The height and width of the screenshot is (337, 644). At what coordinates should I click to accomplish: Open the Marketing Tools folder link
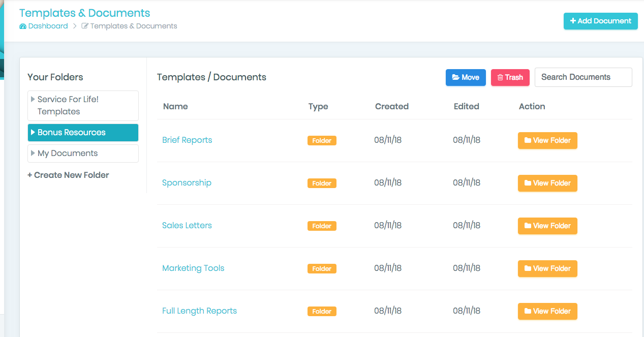(193, 268)
